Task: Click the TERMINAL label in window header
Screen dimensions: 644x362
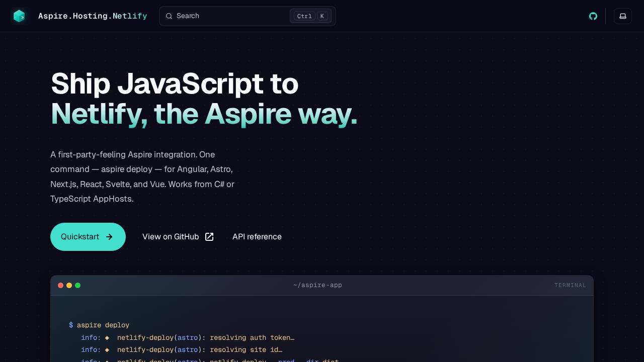Action: point(570,285)
